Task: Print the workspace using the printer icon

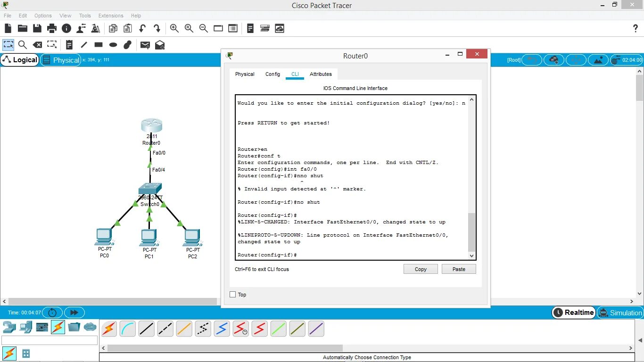Action: 52,28
